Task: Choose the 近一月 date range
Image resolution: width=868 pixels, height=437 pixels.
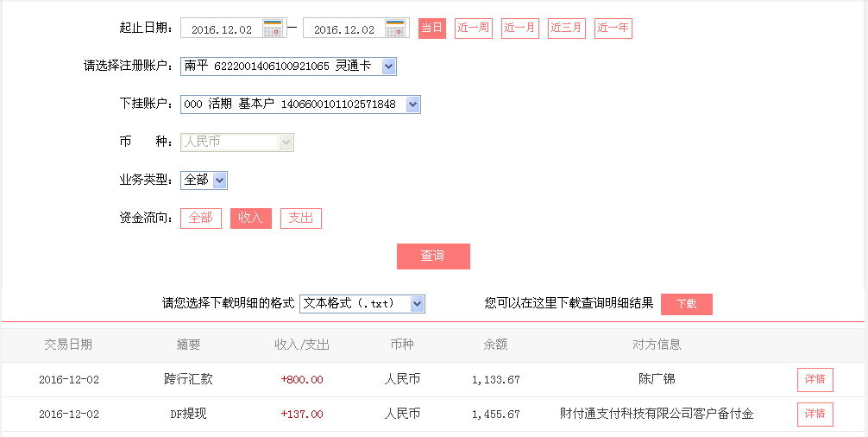Action: coord(520,28)
